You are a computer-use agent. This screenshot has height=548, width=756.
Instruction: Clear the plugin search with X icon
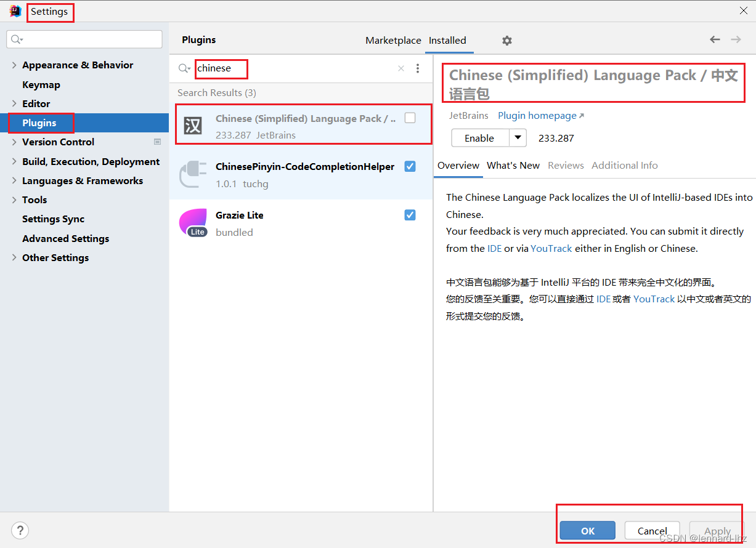(401, 68)
